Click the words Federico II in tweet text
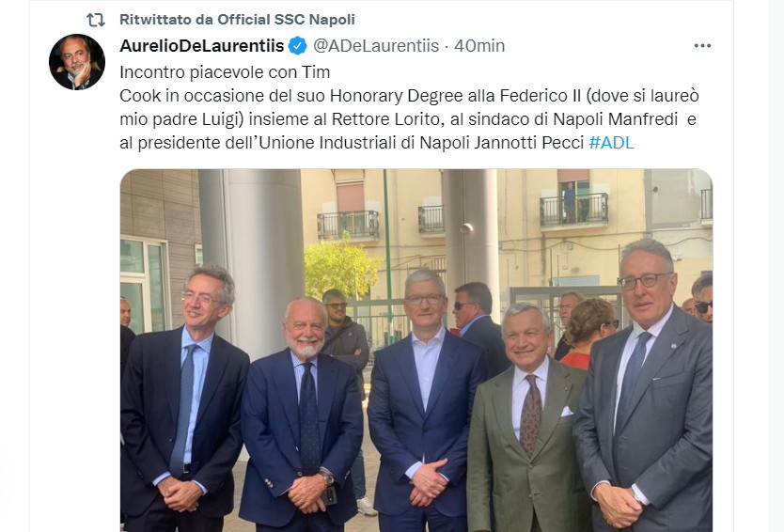The width and height of the screenshot is (784, 532). coord(540,96)
